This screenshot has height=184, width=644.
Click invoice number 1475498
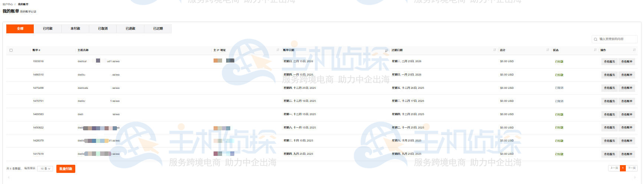click(38, 88)
